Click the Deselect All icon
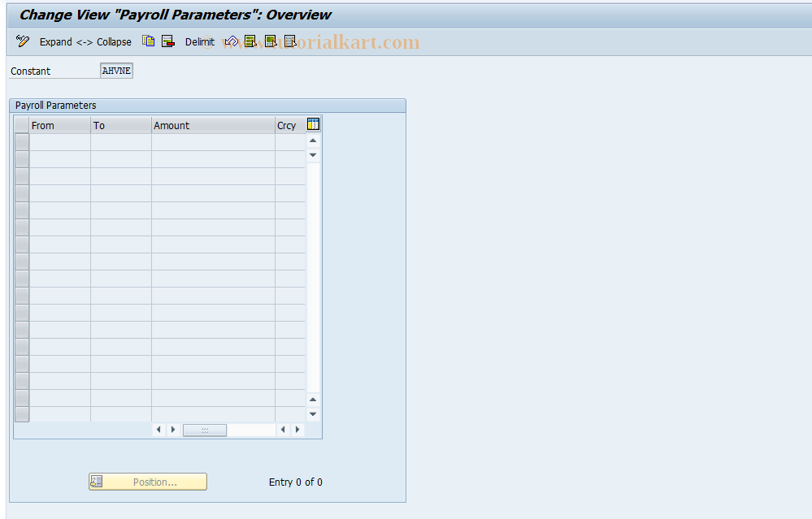Viewport: 812px width, 519px height. (x=290, y=41)
